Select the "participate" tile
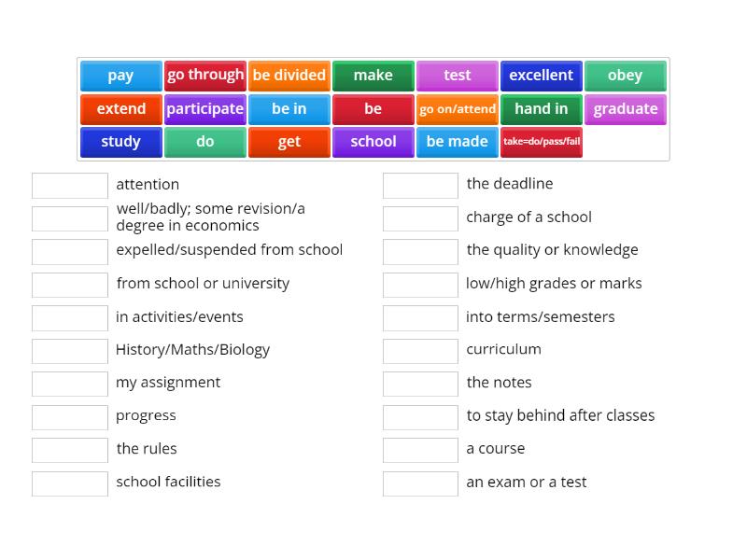Image resolution: width=747 pixels, height=560 pixels. 205,108
